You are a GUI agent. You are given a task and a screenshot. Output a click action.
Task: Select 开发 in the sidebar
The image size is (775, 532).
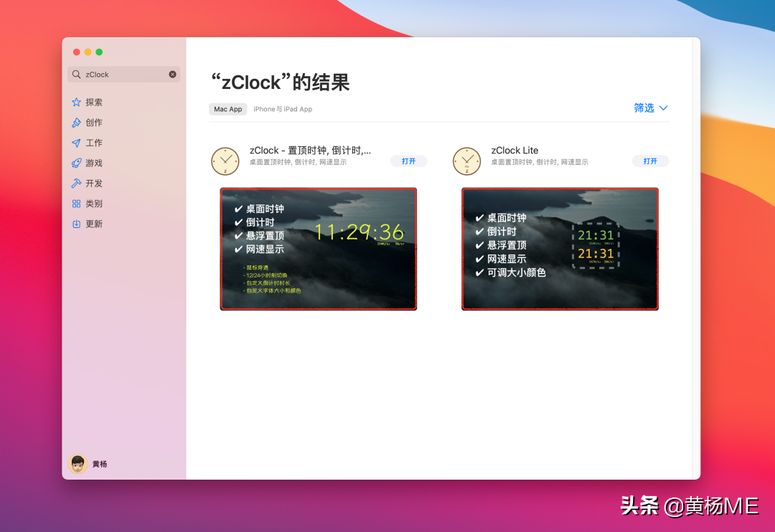coord(94,184)
